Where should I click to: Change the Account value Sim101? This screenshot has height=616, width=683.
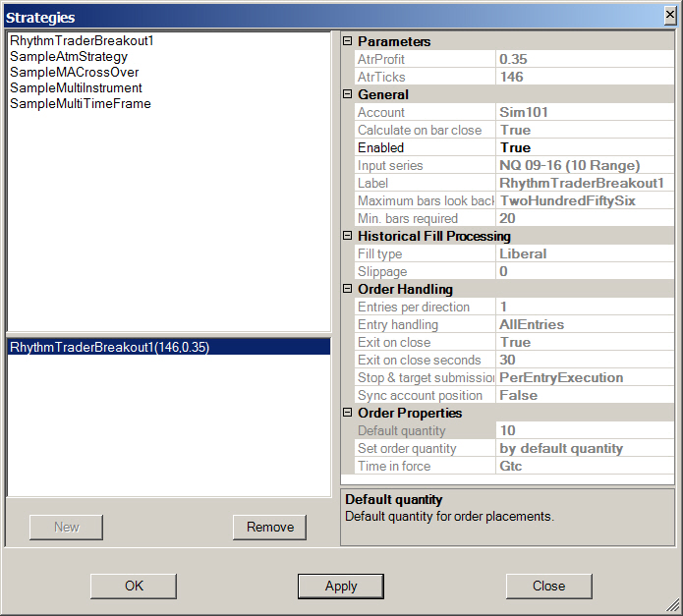pos(585,112)
